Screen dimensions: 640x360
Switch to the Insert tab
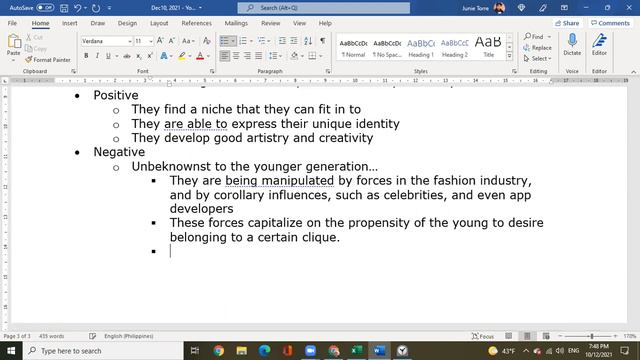[70, 23]
